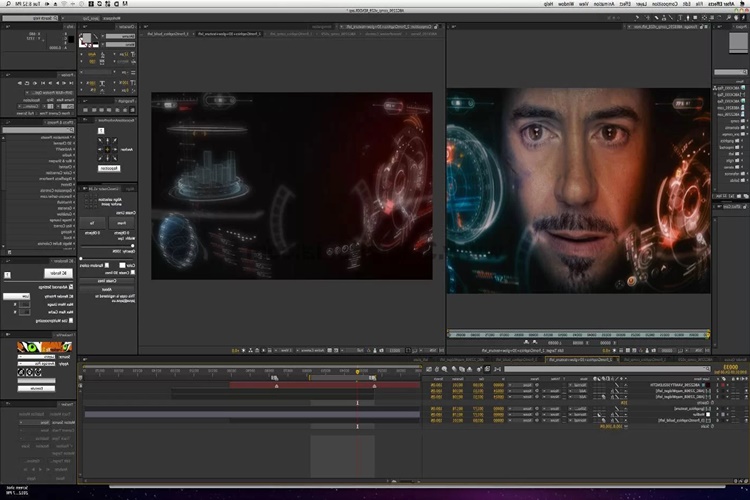Open Spotlight search in macOS menu bar

tap(8, 4)
